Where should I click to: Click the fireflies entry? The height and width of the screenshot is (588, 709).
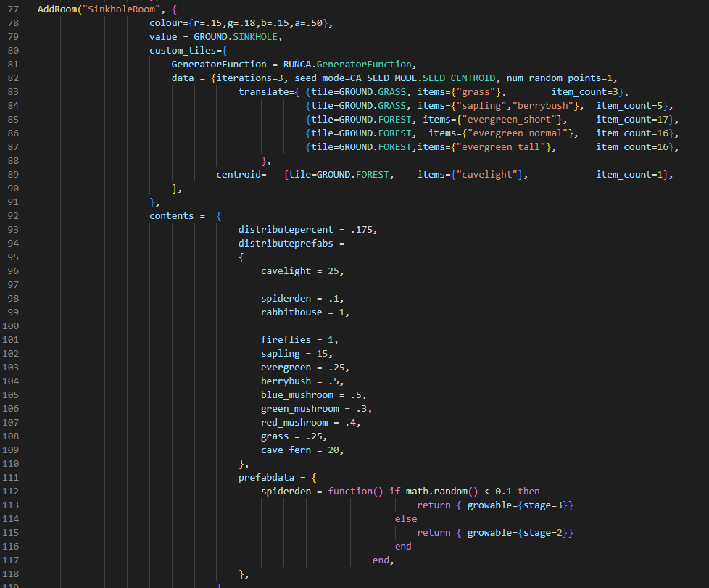pos(287,340)
